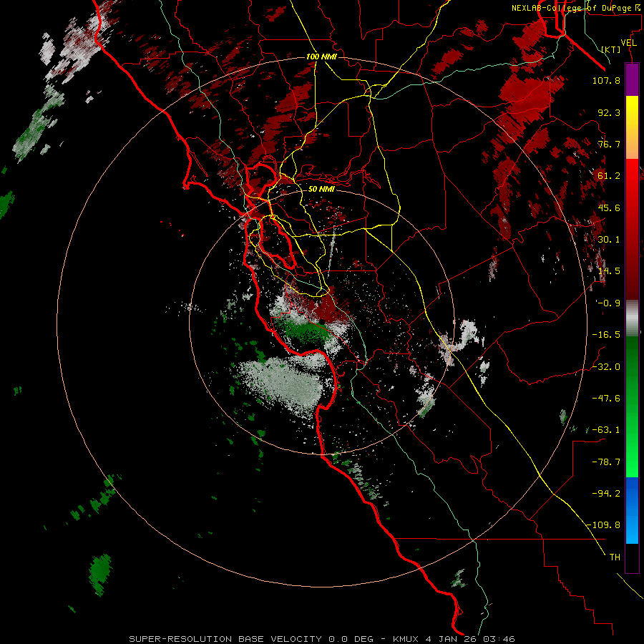
Task: Click the -78.7 value on velocity scale
Action: coord(606,462)
